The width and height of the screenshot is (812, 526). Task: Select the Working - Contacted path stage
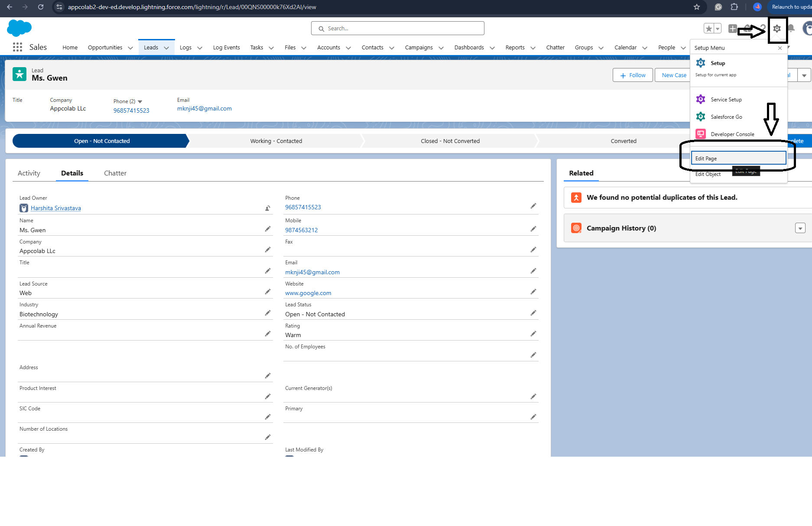tap(276, 141)
